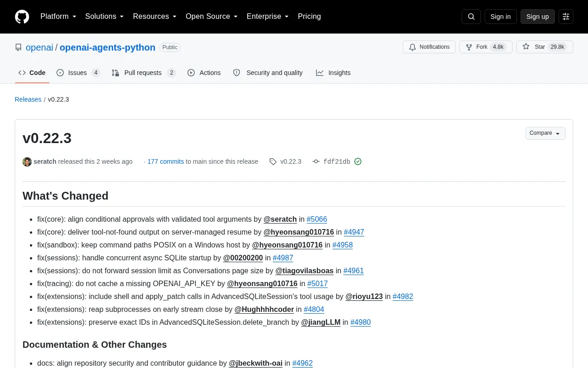The width and height of the screenshot is (588, 368).
Task: Click the Sign up button
Action: point(537,17)
